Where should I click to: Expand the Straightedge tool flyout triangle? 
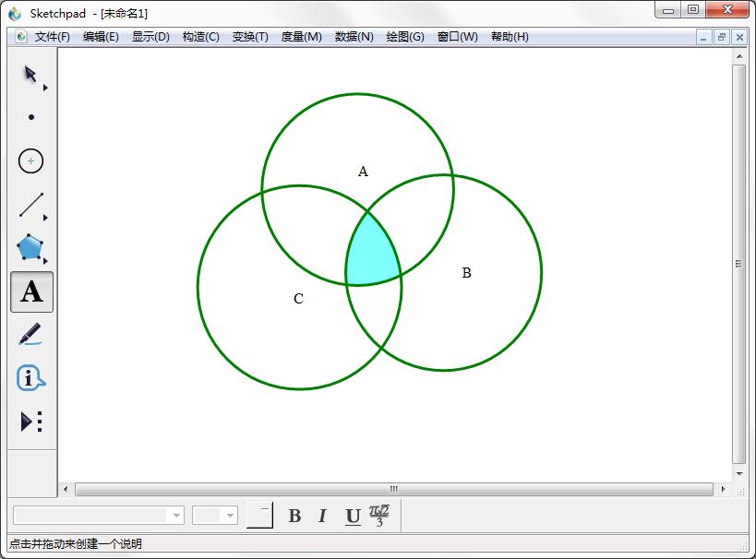pyautogui.click(x=45, y=218)
